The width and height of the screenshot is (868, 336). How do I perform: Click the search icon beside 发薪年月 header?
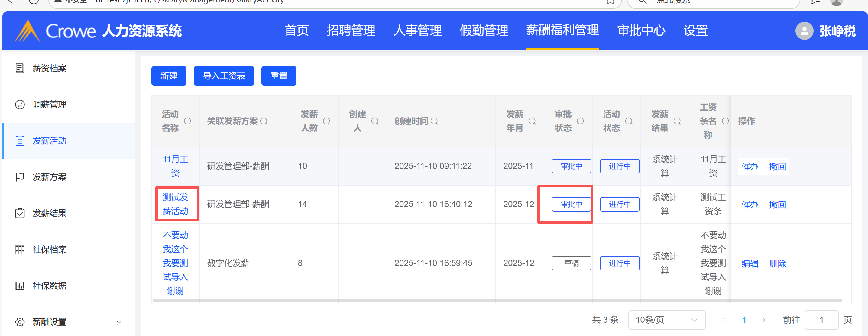pyautogui.click(x=532, y=121)
